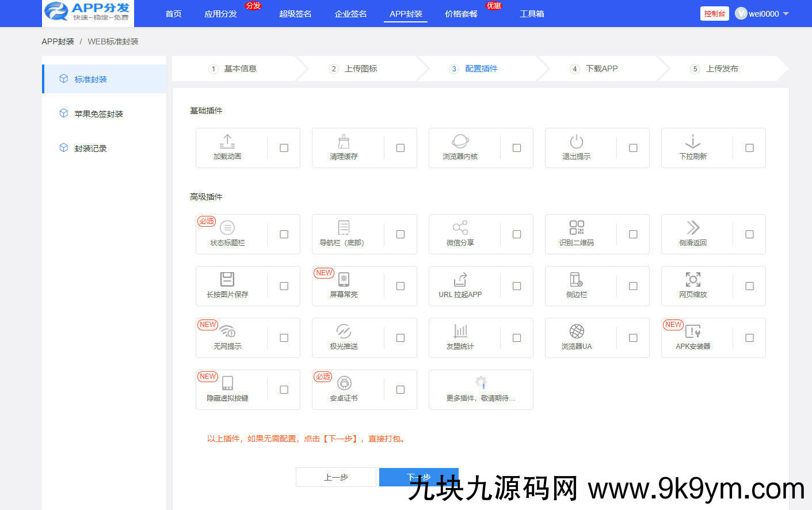Screen dimensions: 812x510
Task: Click the 清理缓存 broom icon
Action: tap(344, 141)
